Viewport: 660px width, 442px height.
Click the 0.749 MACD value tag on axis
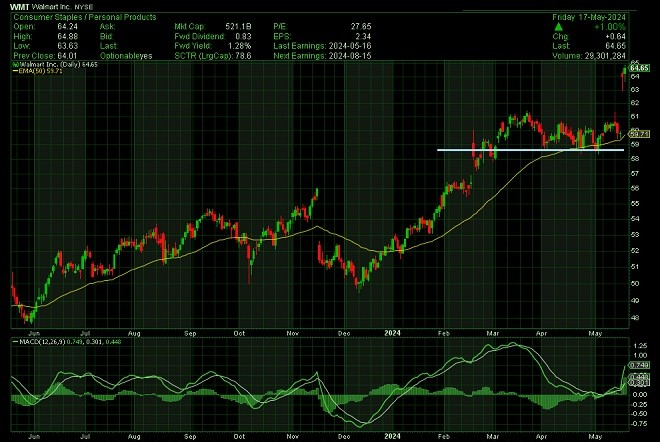(640, 365)
